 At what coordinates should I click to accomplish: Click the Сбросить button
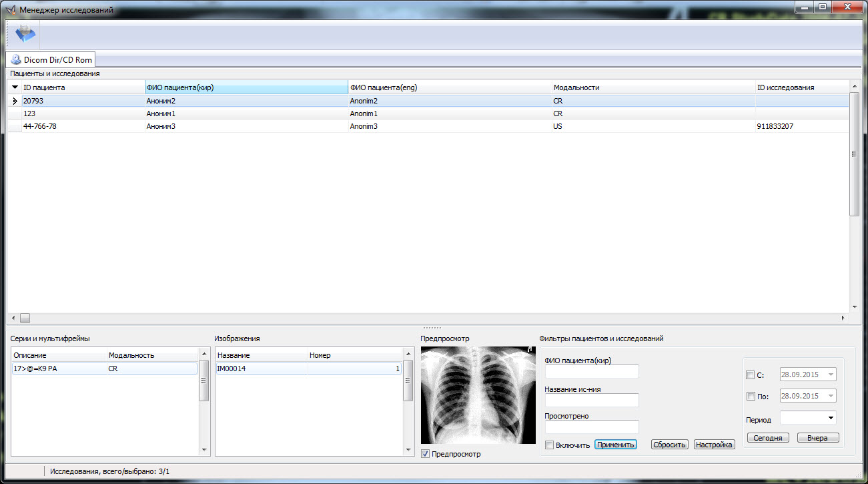[670, 445]
